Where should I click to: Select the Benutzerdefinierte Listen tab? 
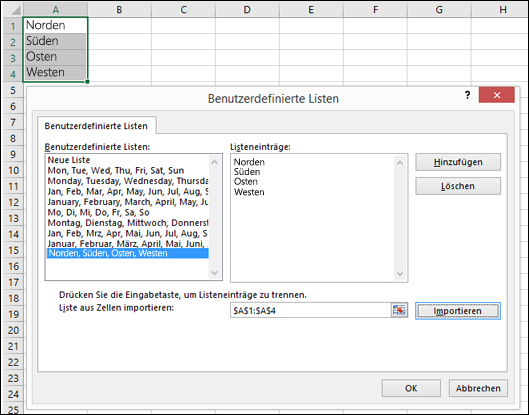(x=96, y=126)
